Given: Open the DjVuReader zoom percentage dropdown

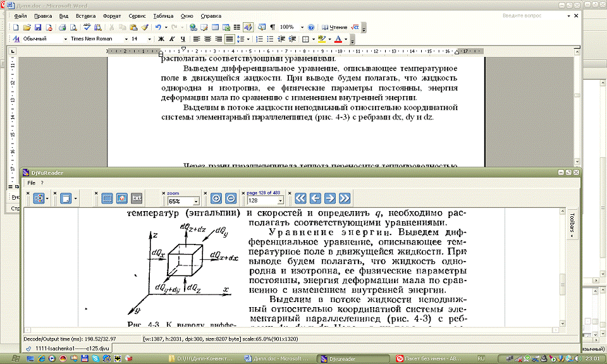Looking at the screenshot, I should click(x=196, y=201).
